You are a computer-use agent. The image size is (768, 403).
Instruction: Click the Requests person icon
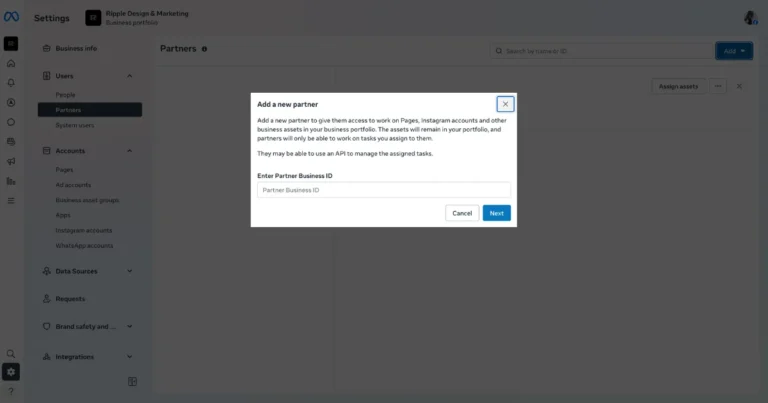pyautogui.click(x=47, y=299)
